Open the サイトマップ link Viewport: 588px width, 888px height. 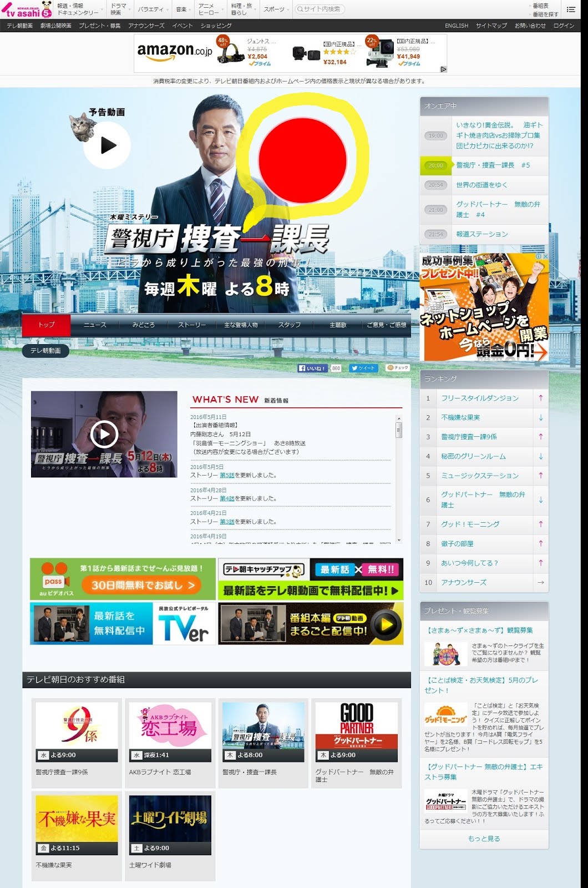[x=491, y=26]
